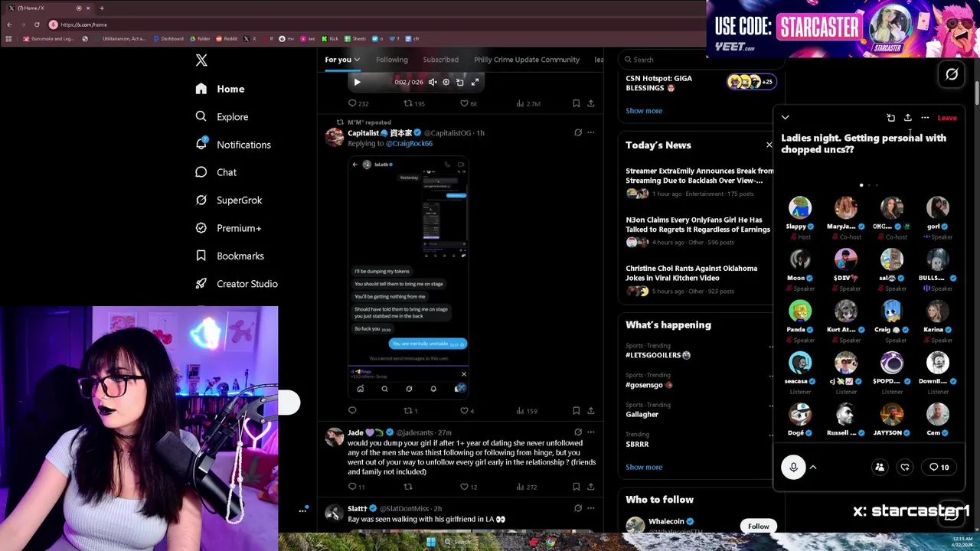Toggle the Space microphone
Viewport: 980px width, 551px height.
793,468
